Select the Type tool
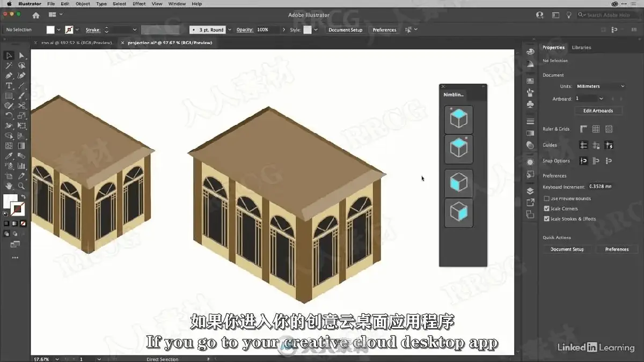Viewport: 644px width, 362px height. coord(9,86)
